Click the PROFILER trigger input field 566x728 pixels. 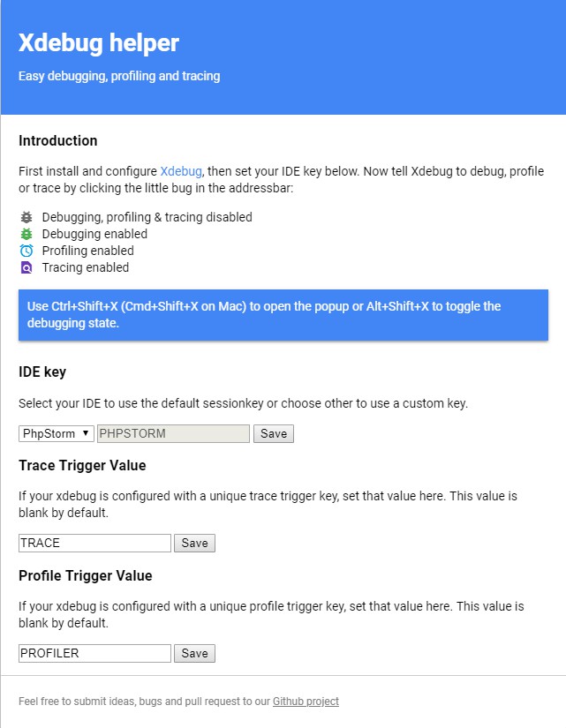pyautogui.click(x=94, y=653)
